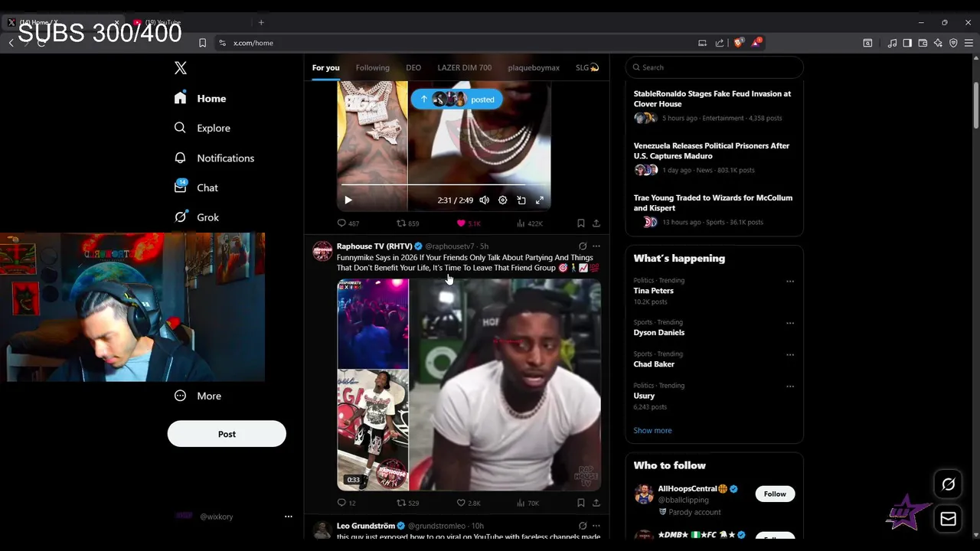Unlike the post with 5.1K likes
This screenshot has height=551, width=980.
[469, 223]
